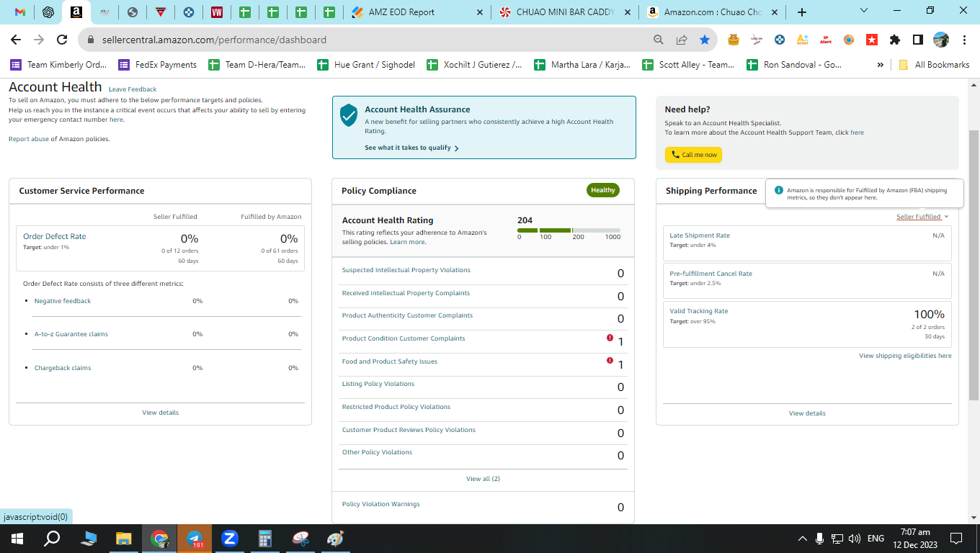Screen dimensions: 980x553
Task: Open the FedEx Payments bookmark
Action: (x=158, y=65)
